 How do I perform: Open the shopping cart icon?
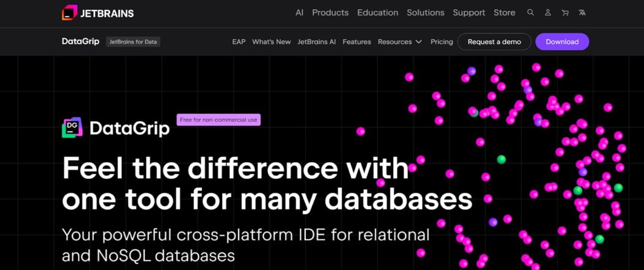(565, 13)
